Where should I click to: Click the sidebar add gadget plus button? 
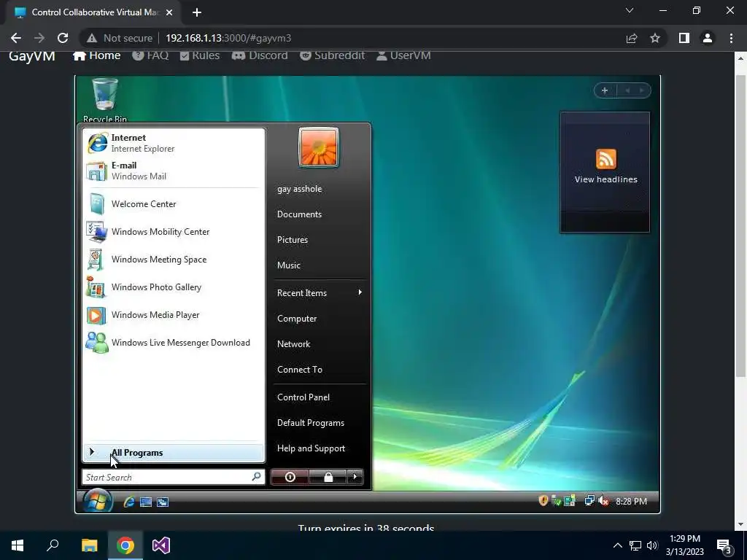point(605,90)
